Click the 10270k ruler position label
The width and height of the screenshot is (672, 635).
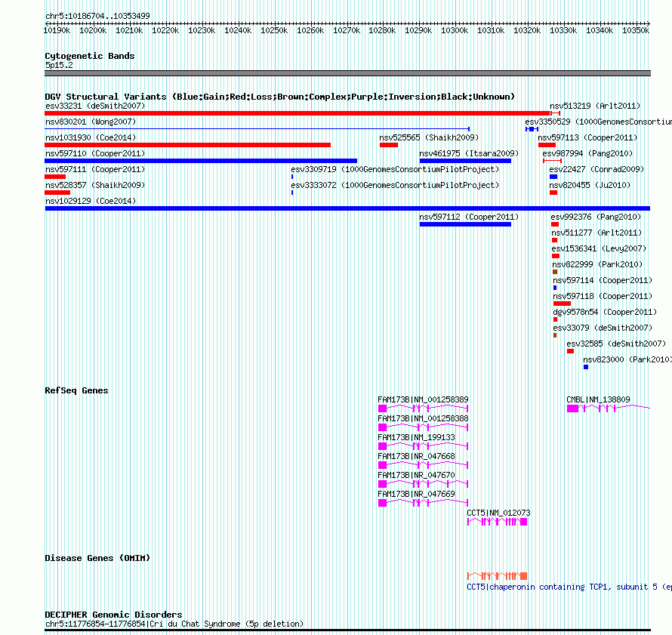347,30
